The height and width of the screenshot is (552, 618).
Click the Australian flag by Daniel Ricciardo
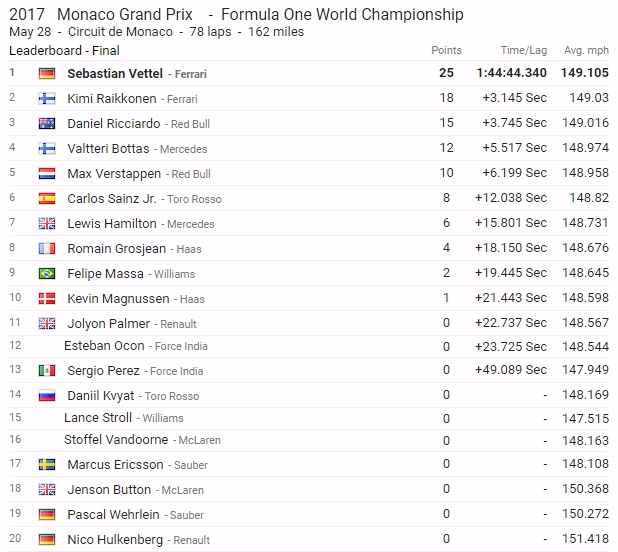46,123
